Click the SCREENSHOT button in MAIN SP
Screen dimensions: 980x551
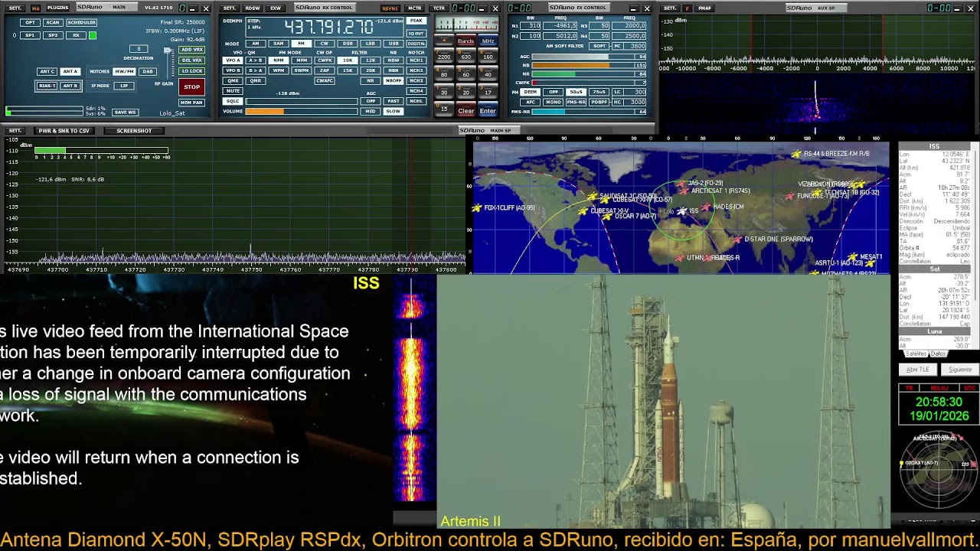[x=134, y=131]
